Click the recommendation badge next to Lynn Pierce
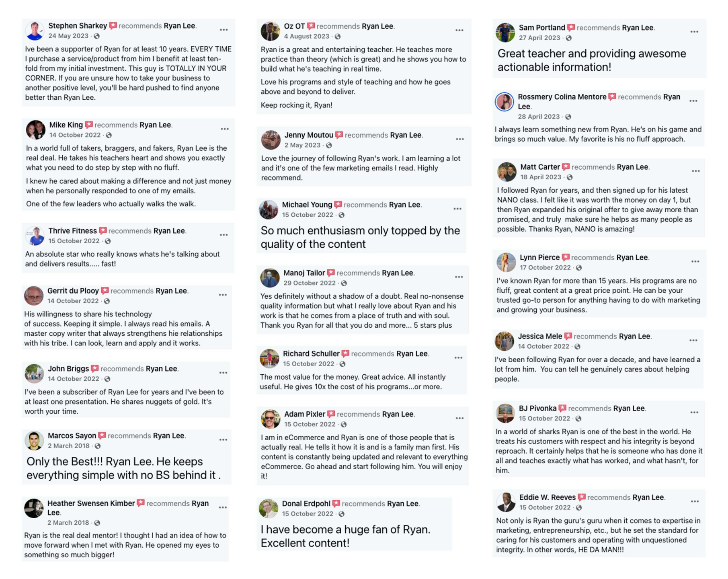The width and height of the screenshot is (728, 579). coord(566,257)
